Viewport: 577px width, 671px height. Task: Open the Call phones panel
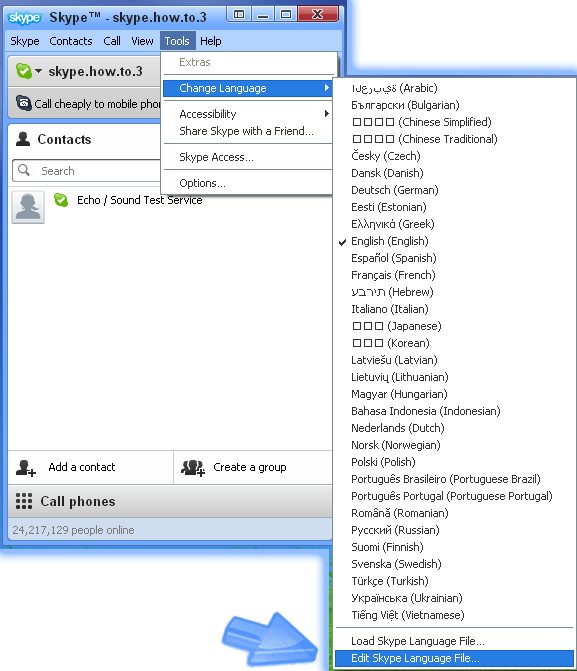[x=170, y=501]
